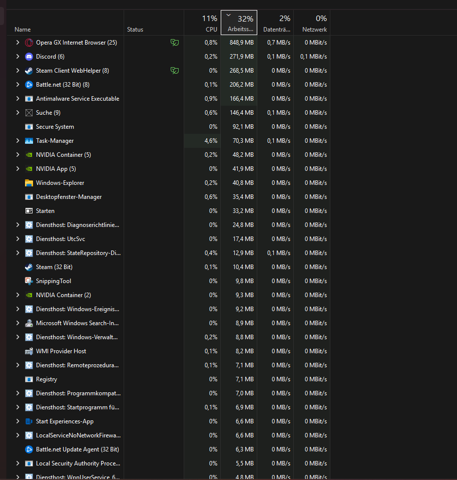Click the Discord process icon
This screenshot has height=480, width=457.
[29, 57]
